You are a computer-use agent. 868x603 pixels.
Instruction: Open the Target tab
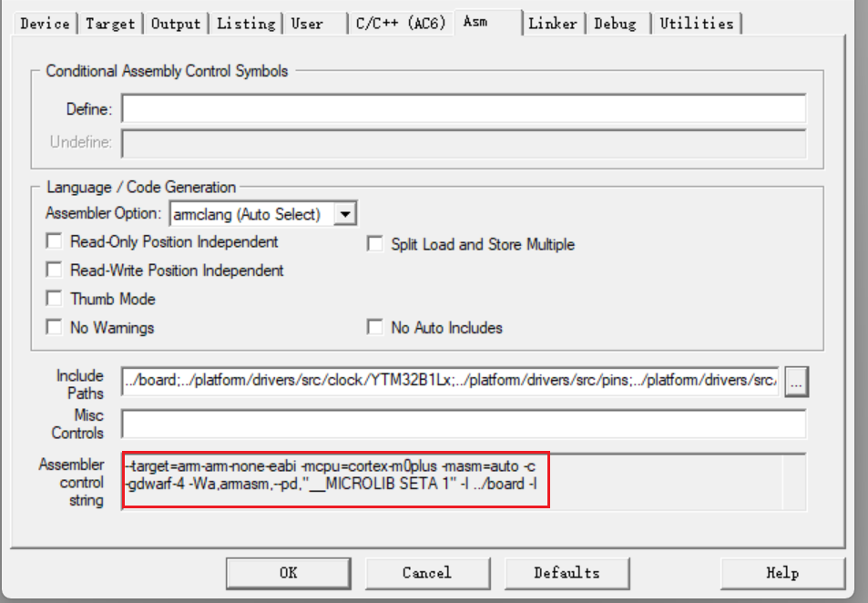click(110, 24)
